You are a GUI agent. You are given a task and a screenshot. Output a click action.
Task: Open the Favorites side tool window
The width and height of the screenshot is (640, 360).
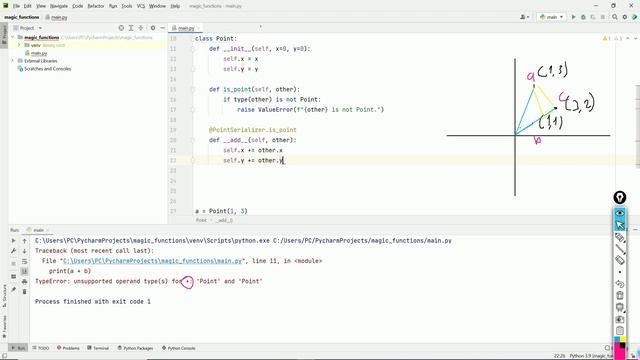(x=4, y=327)
